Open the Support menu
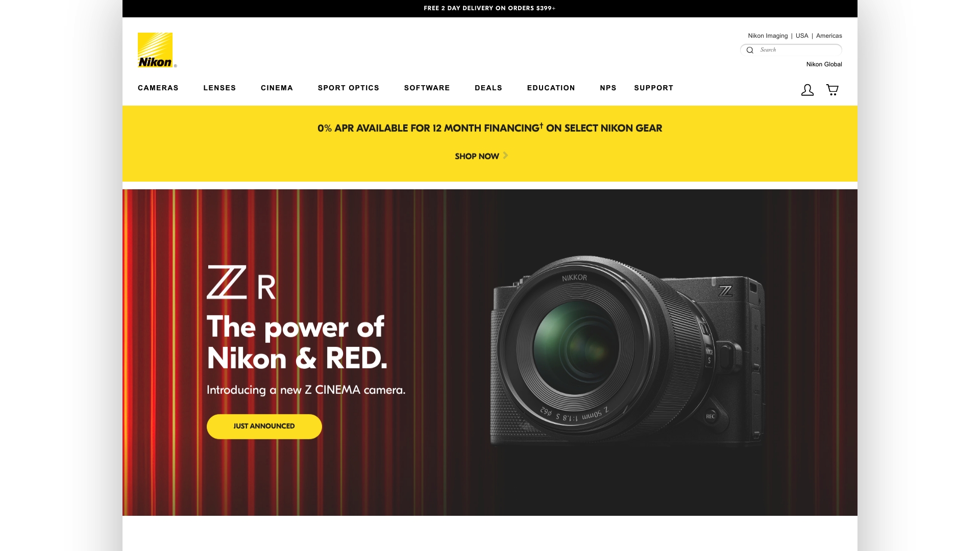This screenshot has height=551, width=980. pos(654,88)
